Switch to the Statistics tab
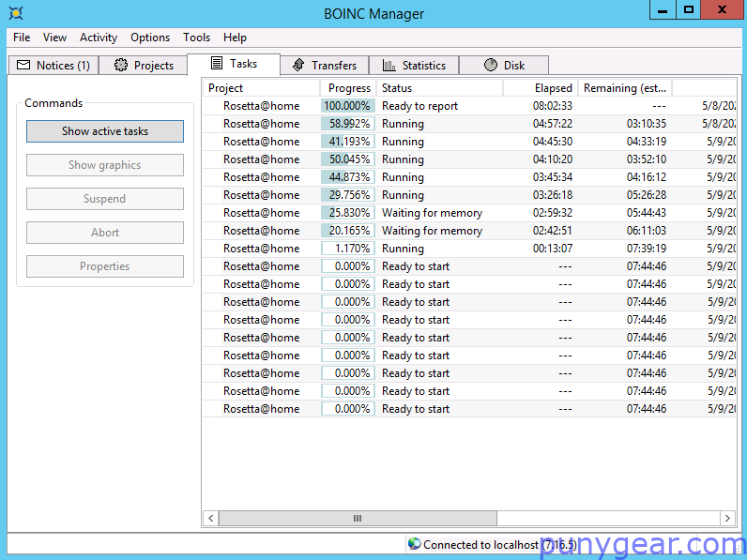747x560 pixels. pos(414,66)
